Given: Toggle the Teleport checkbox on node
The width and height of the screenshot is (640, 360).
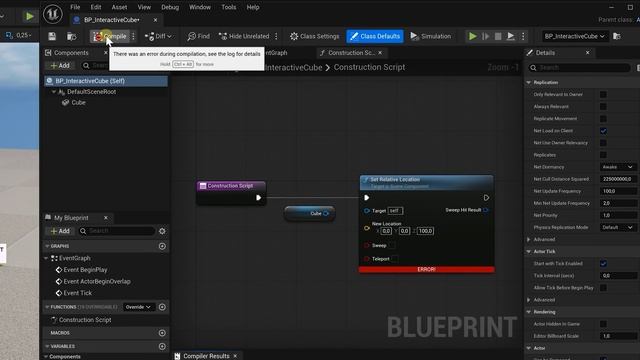Looking at the screenshot, I should point(395,259).
